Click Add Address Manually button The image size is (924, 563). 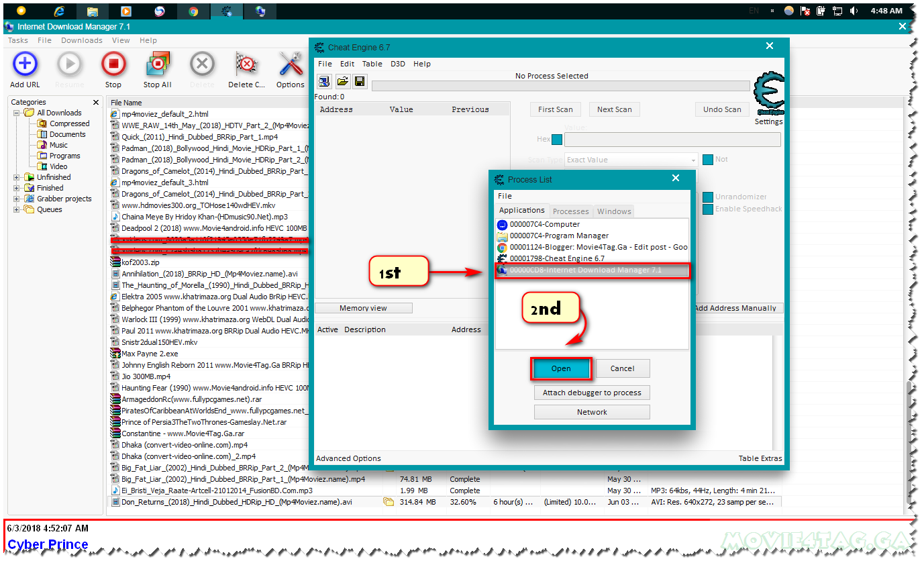[x=735, y=308]
